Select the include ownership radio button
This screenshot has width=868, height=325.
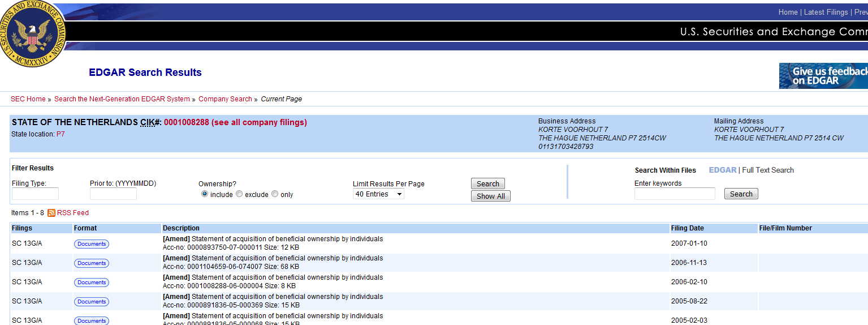coord(205,194)
